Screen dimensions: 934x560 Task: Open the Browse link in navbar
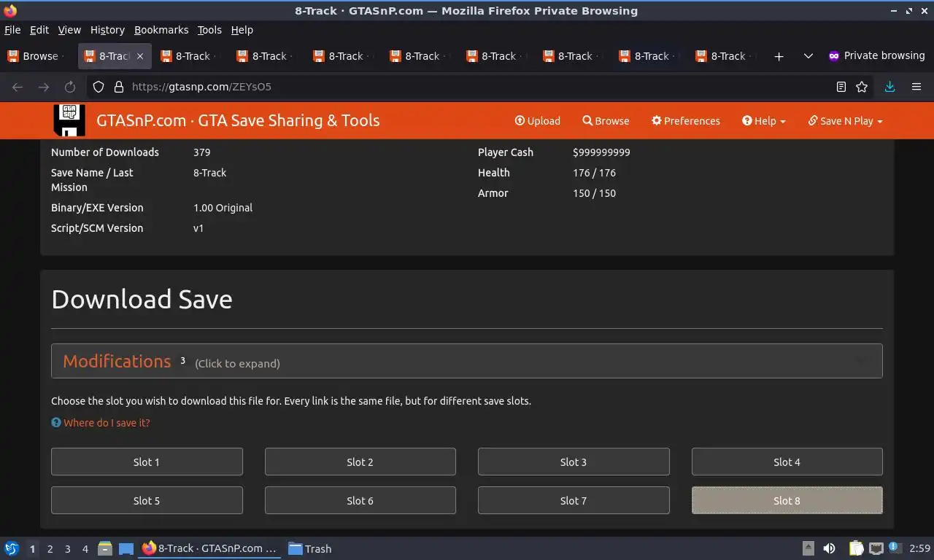(606, 121)
